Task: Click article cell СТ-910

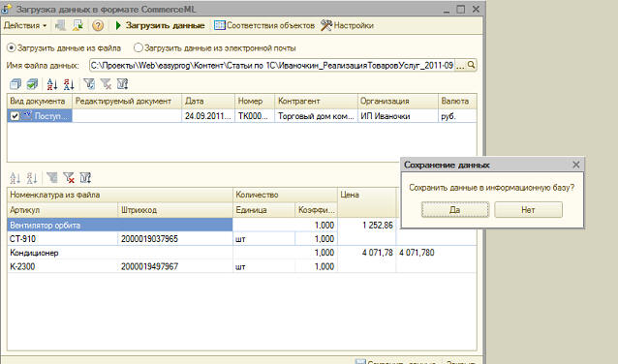Action: [x=62, y=239]
